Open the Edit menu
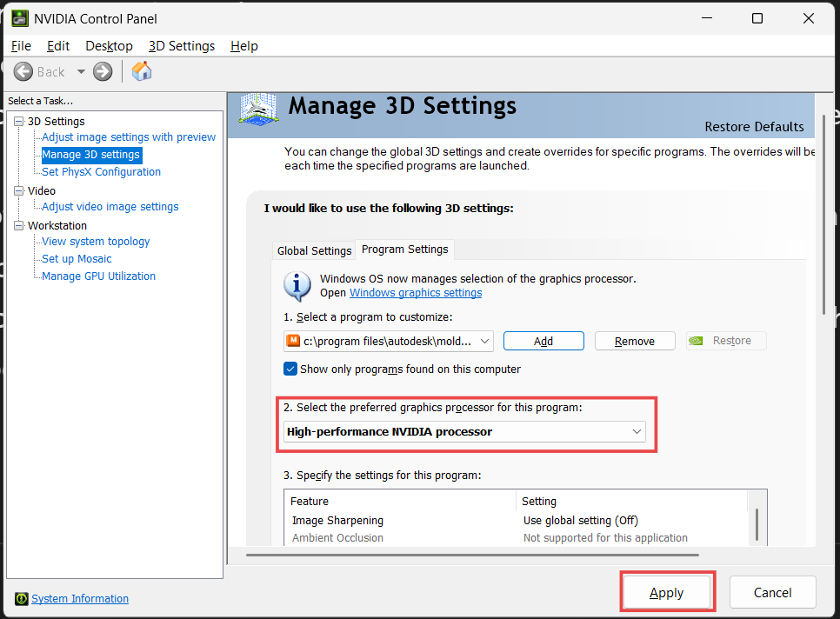This screenshot has width=840, height=619. coord(58,46)
